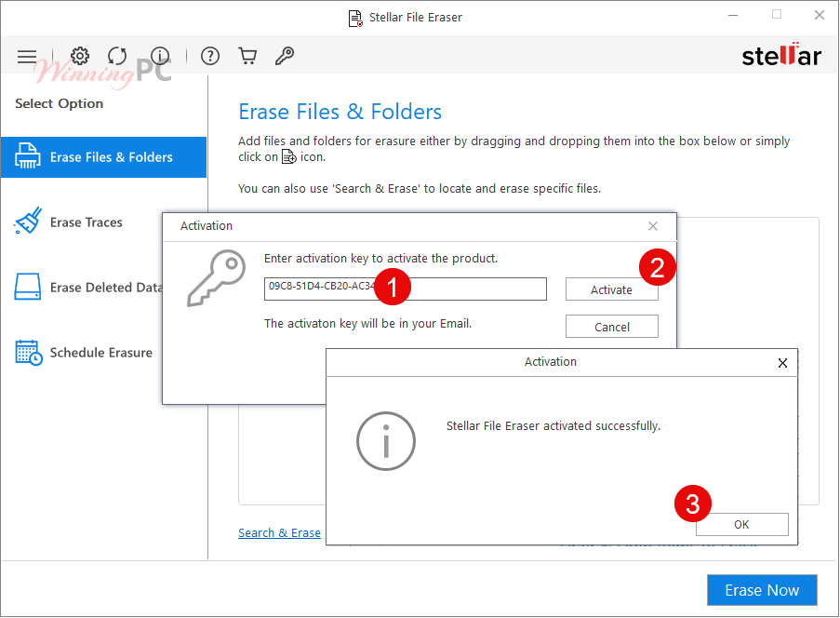Select the Erase Files & Folders option
Viewport: 840px width, 618px height.
tap(104, 157)
